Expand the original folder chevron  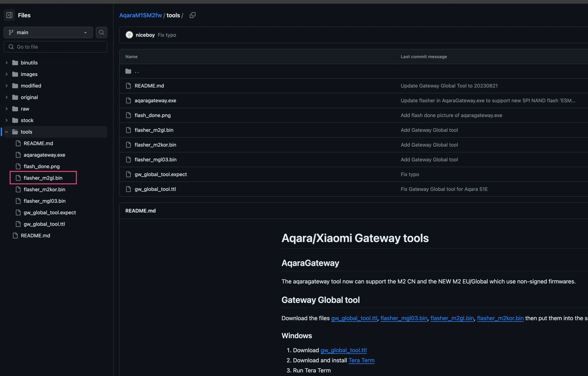[x=7, y=97]
